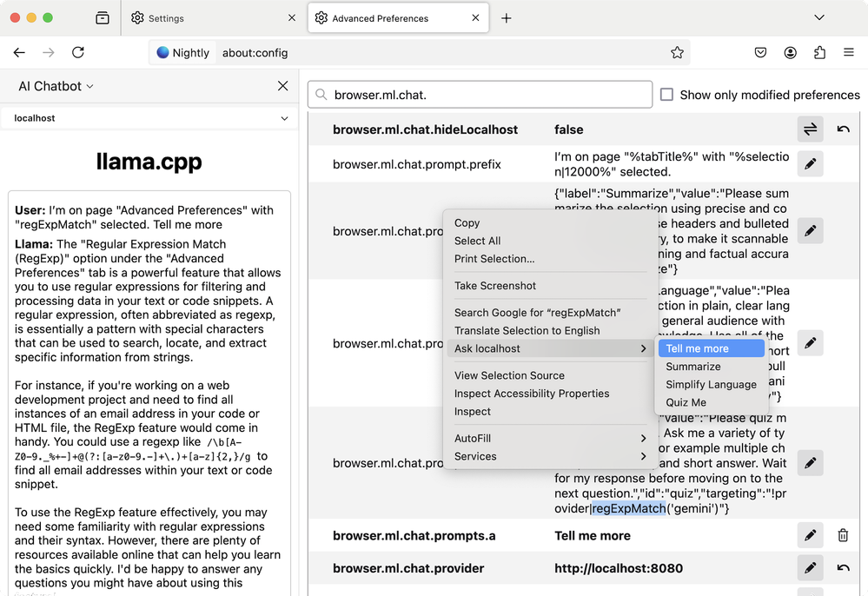Edit the Quiz prompt preference
Screen dimensions: 868x596
click(x=811, y=463)
